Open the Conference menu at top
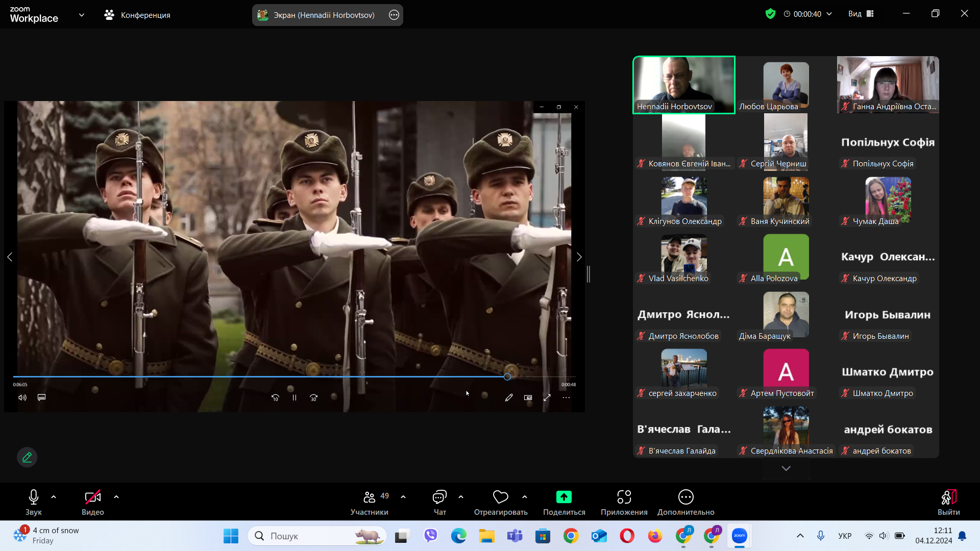 (137, 15)
